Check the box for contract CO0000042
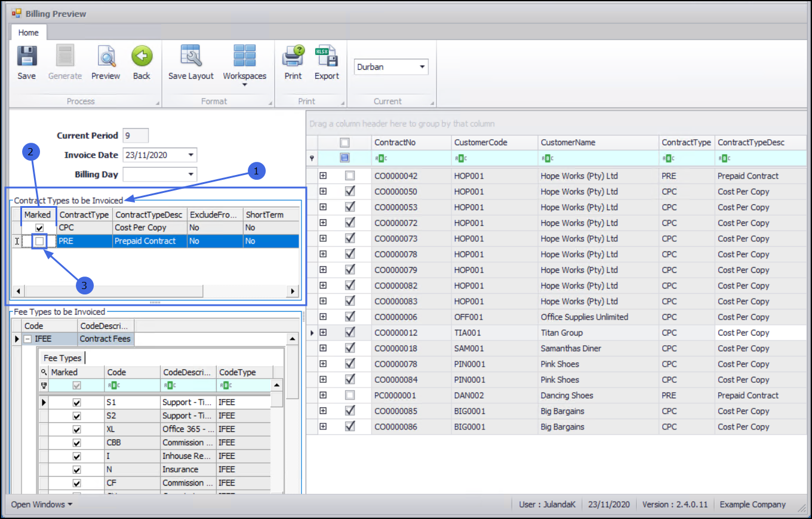 [350, 176]
